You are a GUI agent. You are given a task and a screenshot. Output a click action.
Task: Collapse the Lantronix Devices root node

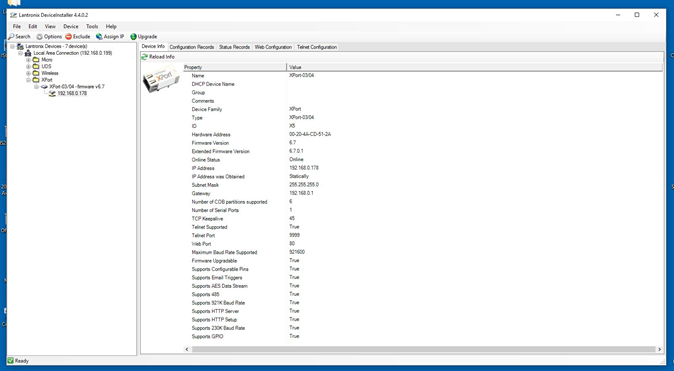(12, 46)
